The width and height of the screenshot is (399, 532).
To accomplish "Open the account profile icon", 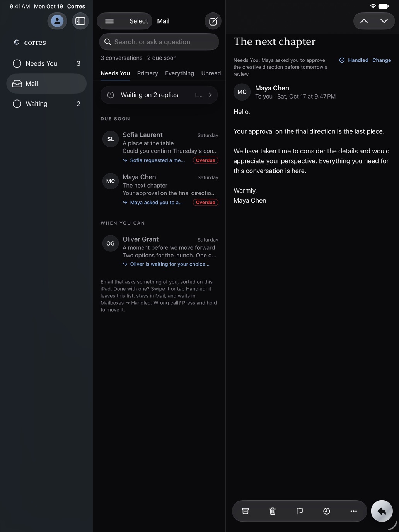I will click(57, 21).
